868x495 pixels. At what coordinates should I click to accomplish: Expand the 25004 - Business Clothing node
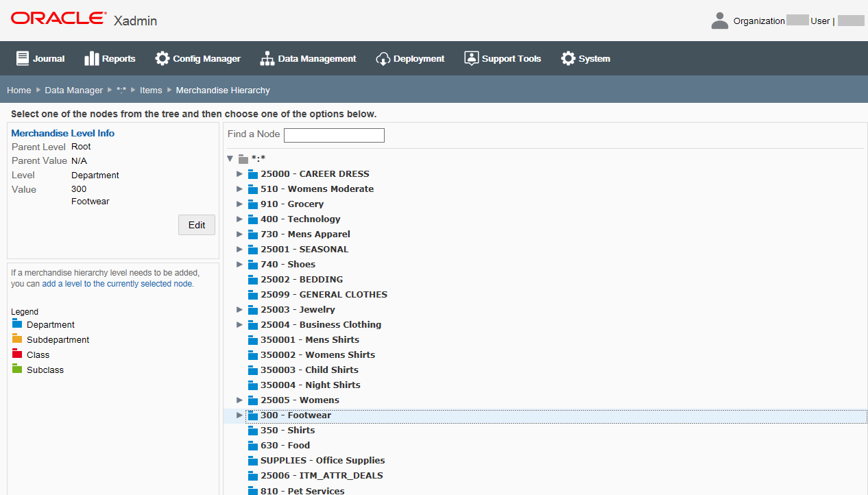coord(240,324)
